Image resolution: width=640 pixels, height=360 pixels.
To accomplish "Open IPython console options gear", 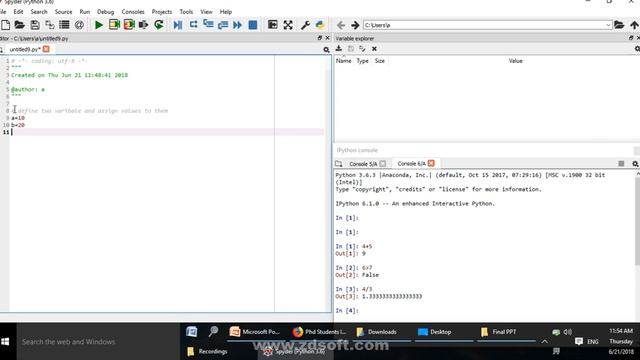I will (x=635, y=164).
